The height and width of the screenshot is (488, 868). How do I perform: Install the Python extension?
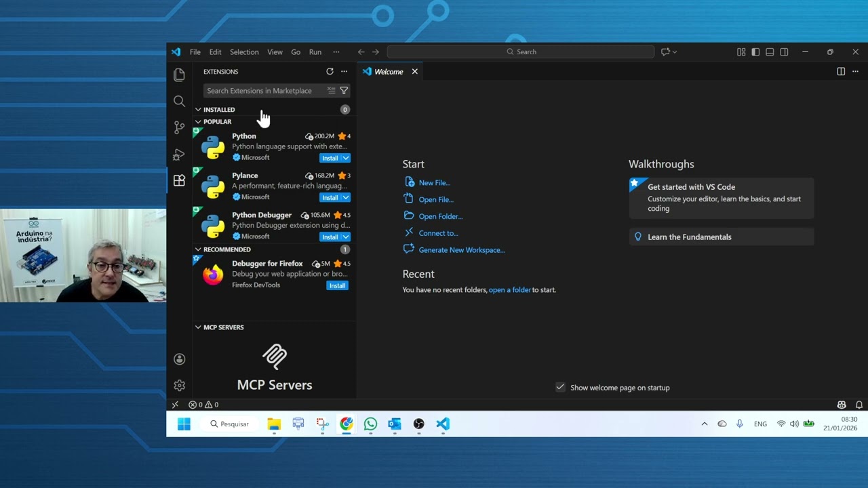(x=330, y=158)
